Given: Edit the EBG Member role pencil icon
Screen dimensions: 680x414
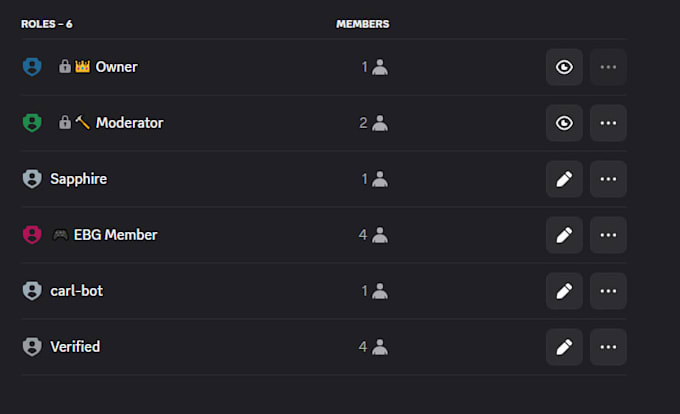Looking at the screenshot, I should click(x=564, y=235).
